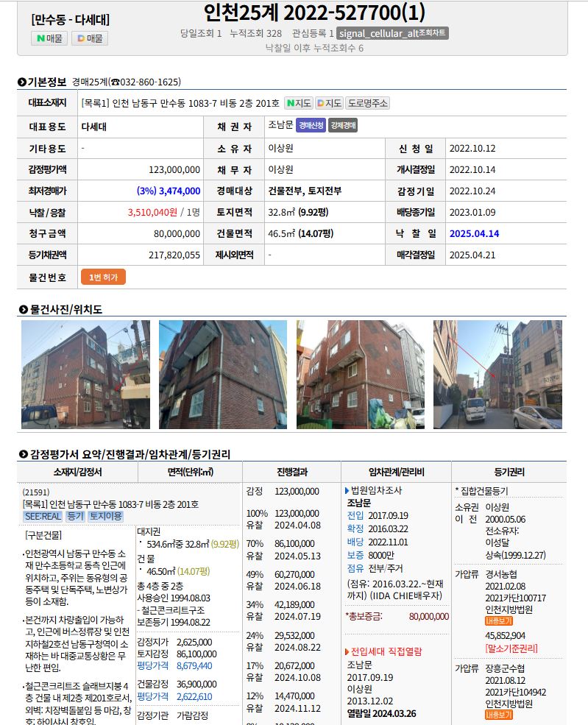This screenshot has height=725, width=588.
Task: Open the 조회차트 view chart button
Action: point(392,33)
